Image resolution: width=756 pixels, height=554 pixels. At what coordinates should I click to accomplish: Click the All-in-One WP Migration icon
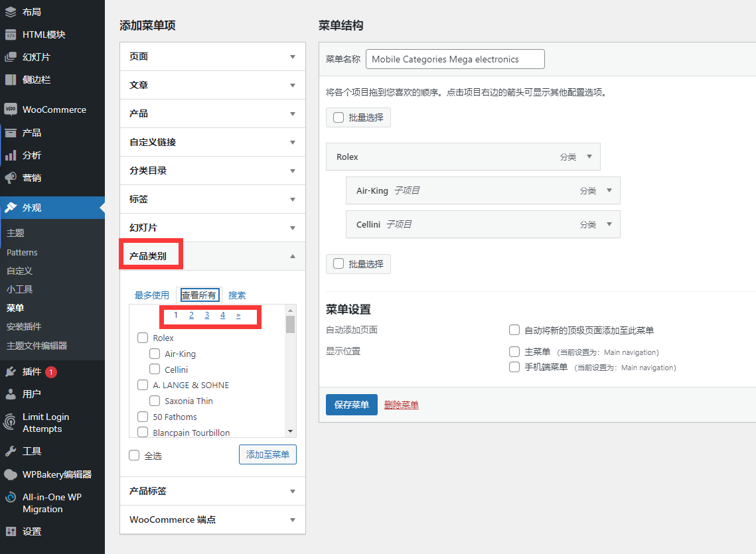11,497
